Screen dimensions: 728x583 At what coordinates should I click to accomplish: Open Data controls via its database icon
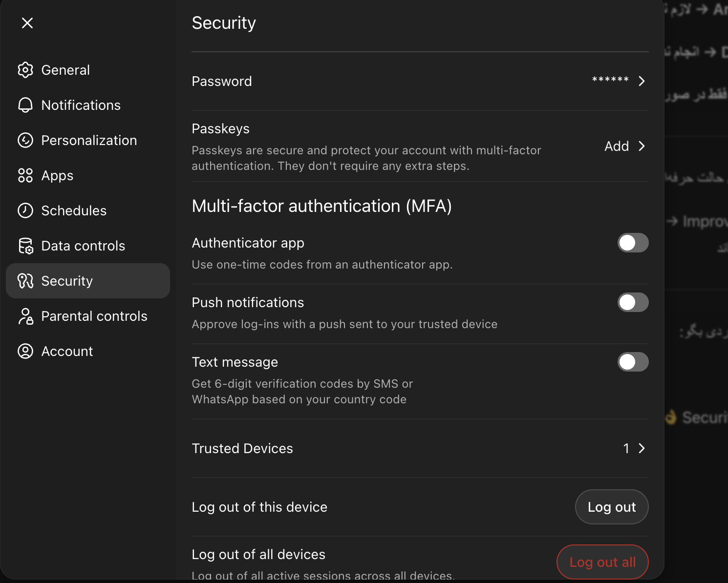(x=25, y=246)
